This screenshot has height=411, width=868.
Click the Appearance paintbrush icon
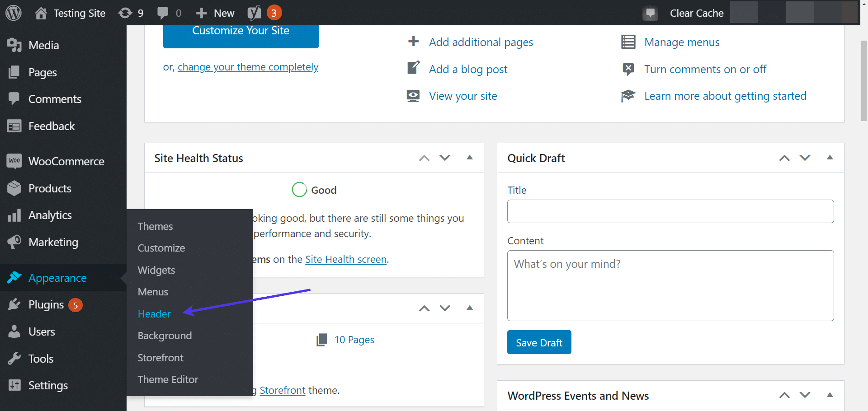tap(14, 278)
